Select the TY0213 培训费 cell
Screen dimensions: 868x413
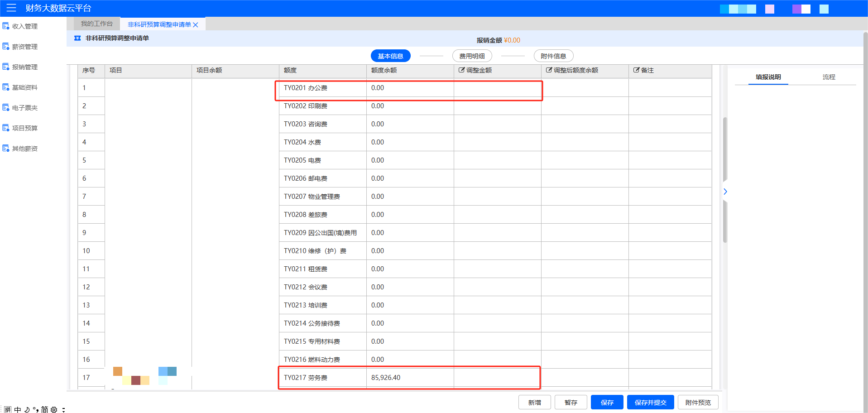pyautogui.click(x=322, y=305)
